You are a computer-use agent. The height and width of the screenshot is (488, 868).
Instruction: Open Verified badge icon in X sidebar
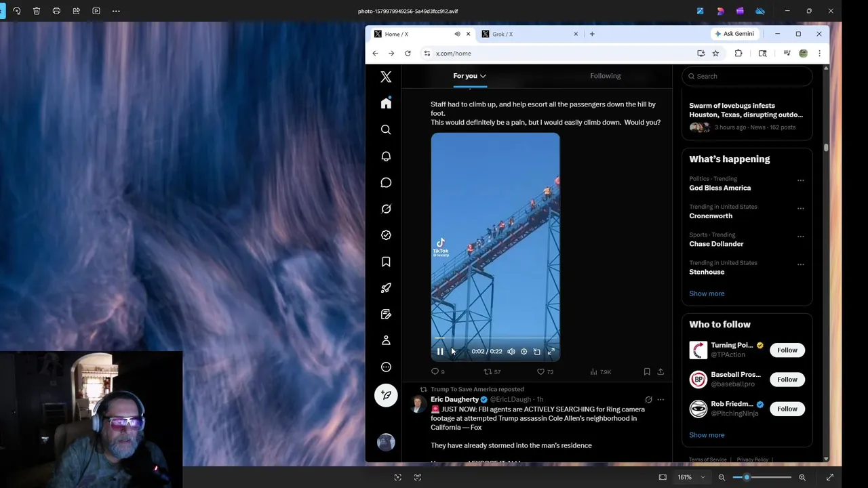[386, 235]
